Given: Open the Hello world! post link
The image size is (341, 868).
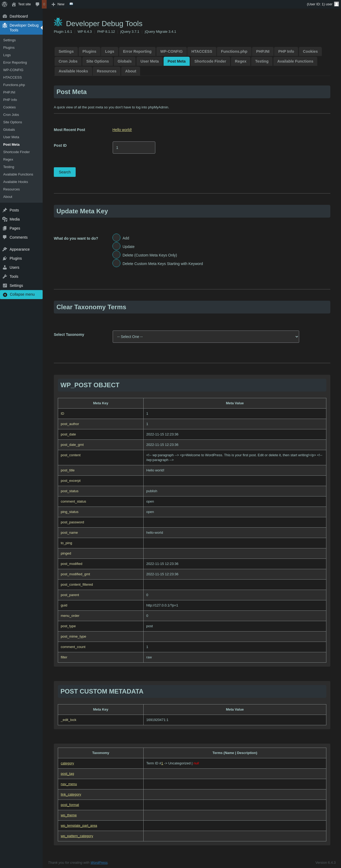Looking at the screenshot, I should click(122, 130).
